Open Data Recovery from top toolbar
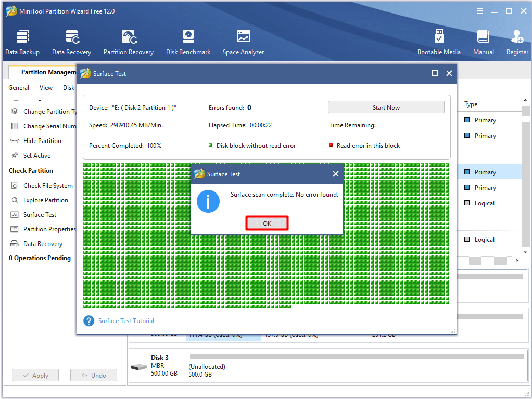The height and width of the screenshot is (399, 532). pyautogui.click(x=72, y=42)
